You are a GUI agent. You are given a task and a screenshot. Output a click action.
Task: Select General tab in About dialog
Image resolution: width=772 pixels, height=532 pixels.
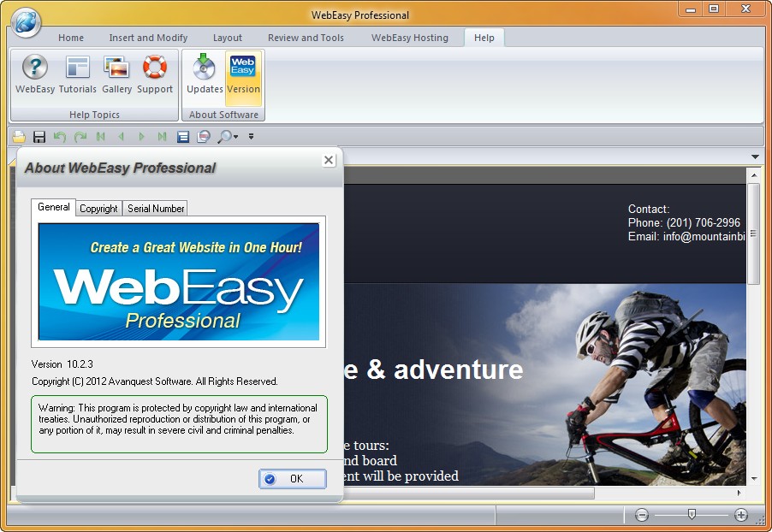[x=54, y=207]
